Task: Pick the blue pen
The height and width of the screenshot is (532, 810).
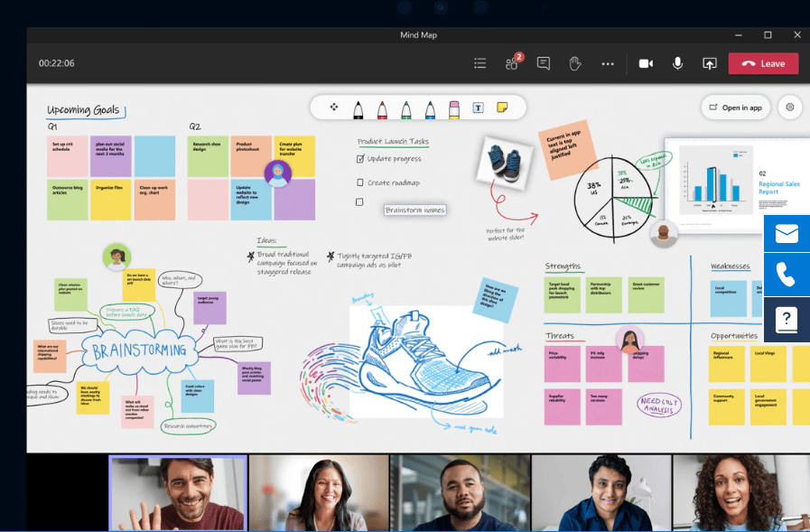Action: click(x=430, y=109)
